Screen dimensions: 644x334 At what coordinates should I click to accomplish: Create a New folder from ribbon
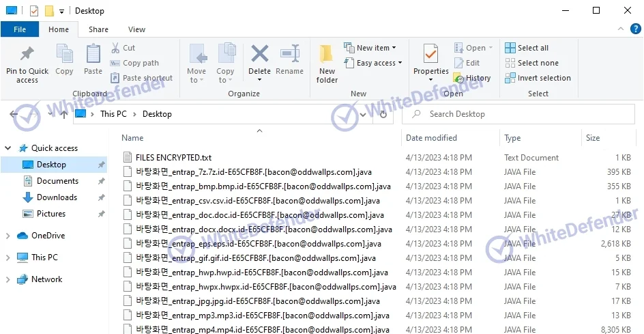pyautogui.click(x=327, y=61)
